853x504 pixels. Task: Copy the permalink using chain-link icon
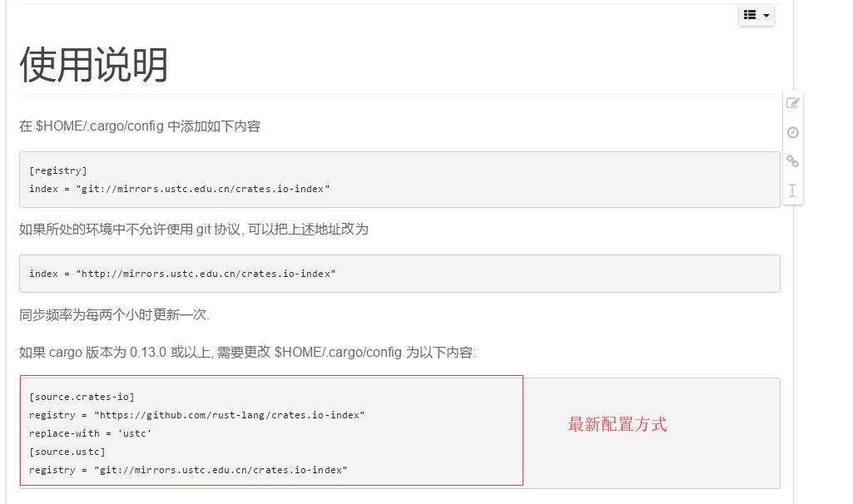[792, 161]
